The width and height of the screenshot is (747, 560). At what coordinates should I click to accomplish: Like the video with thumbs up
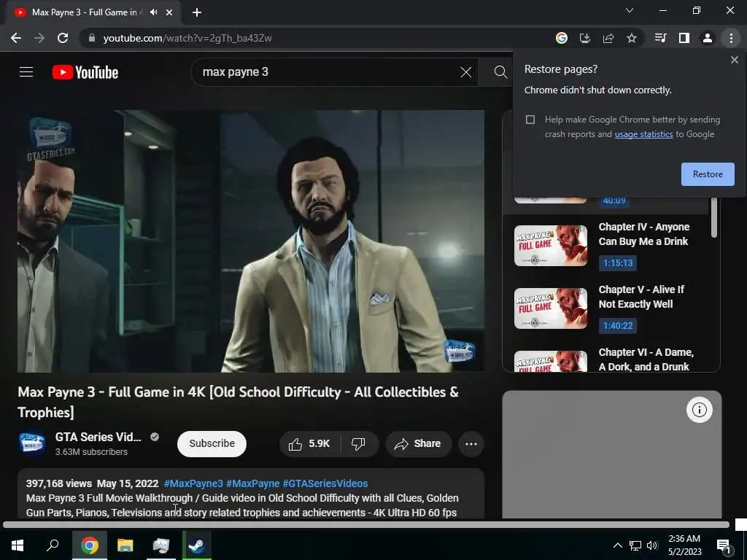click(x=309, y=444)
